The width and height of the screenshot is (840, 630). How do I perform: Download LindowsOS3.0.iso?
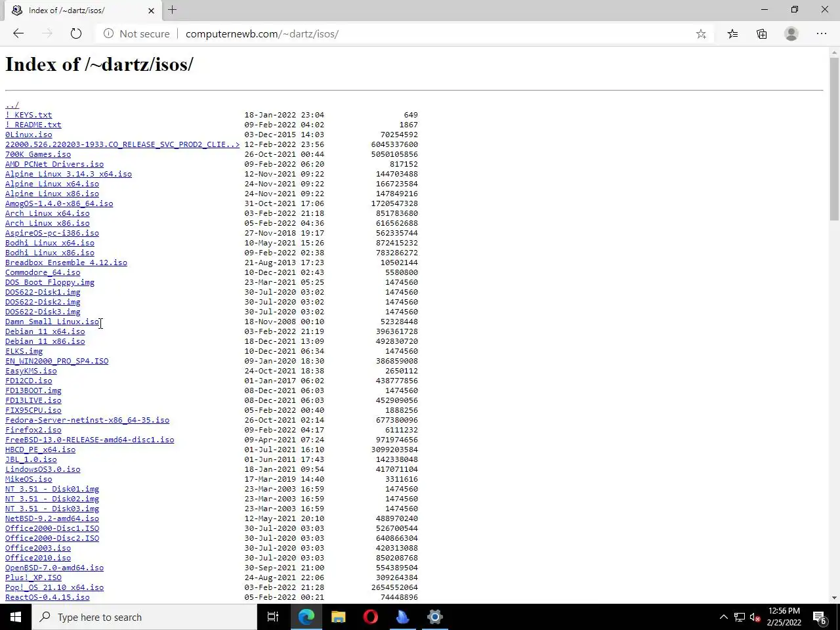(43, 469)
